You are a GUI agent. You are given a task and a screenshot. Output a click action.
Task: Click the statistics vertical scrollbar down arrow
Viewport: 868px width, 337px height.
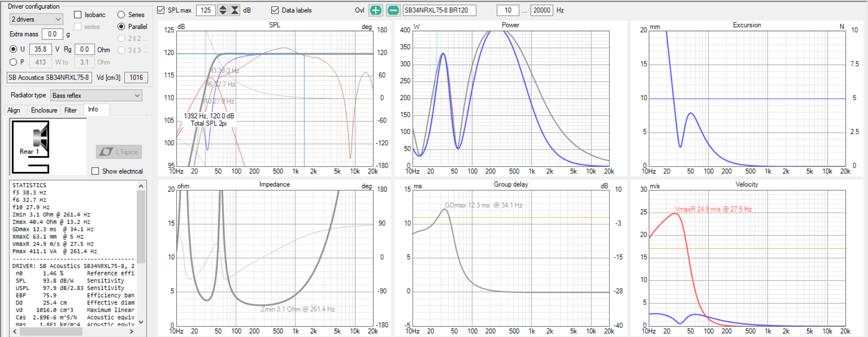click(x=141, y=322)
